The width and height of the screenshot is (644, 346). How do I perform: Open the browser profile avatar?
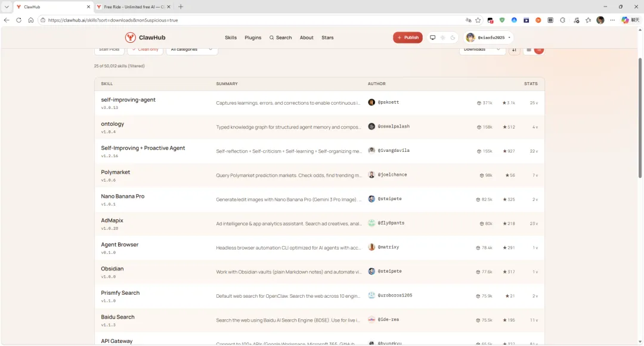[600, 20]
